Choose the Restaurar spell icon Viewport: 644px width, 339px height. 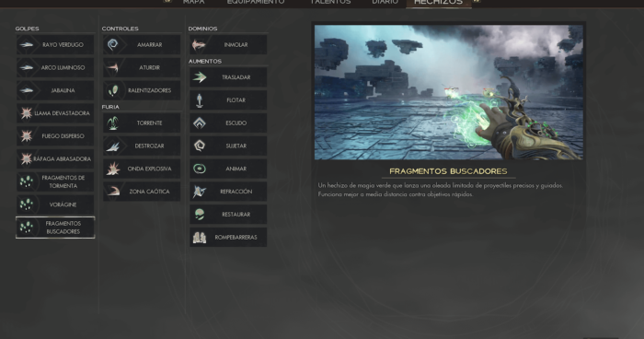[x=200, y=214]
